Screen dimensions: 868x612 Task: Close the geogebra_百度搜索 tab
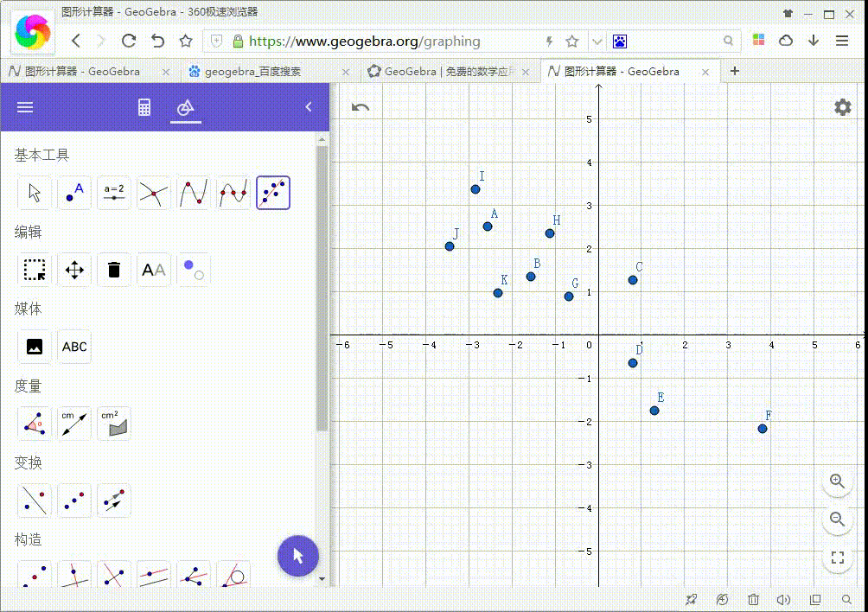346,72
